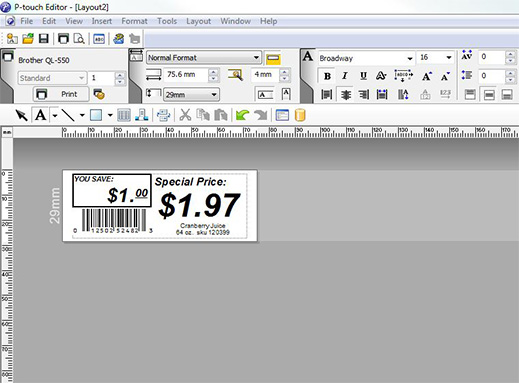
Task: Align text to middle of frame
Action: (x=489, y=95)
